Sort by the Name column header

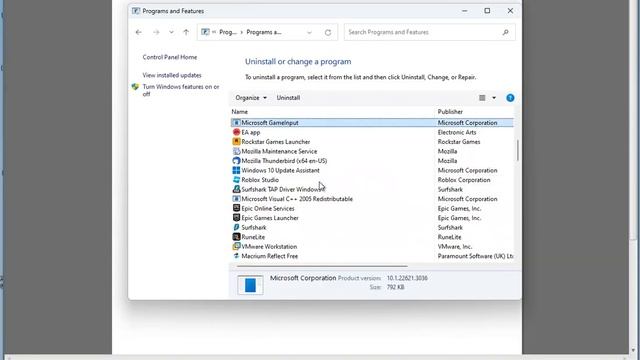(x=240, y=112)
